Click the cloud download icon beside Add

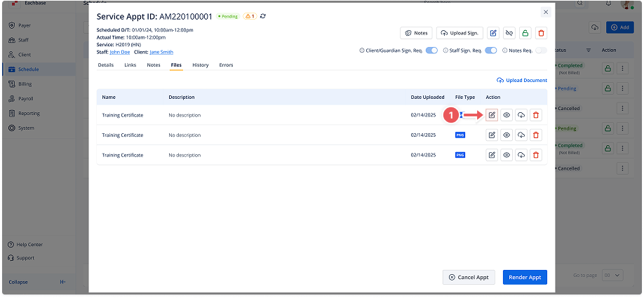pyautogui.click(x=594, y=27)
